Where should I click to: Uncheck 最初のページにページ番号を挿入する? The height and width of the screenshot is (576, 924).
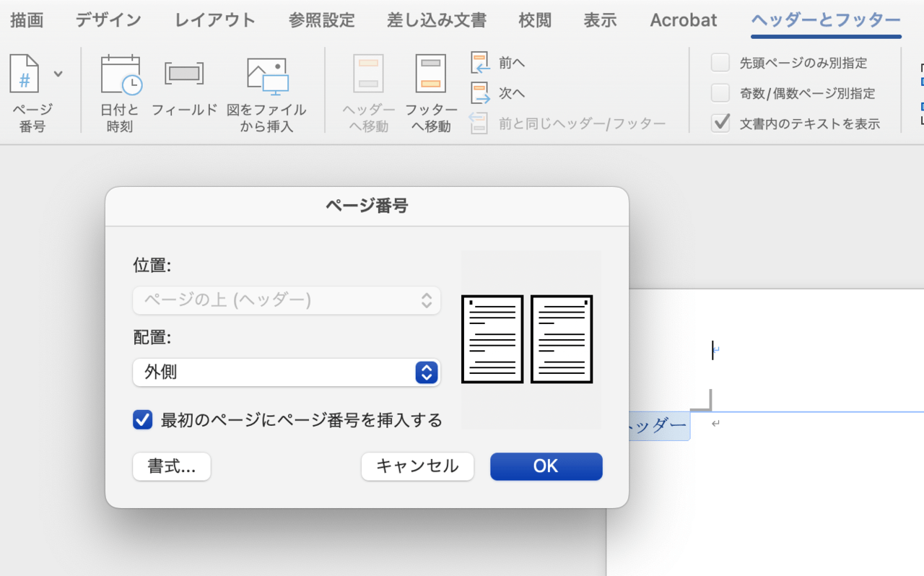coord(142,420)
